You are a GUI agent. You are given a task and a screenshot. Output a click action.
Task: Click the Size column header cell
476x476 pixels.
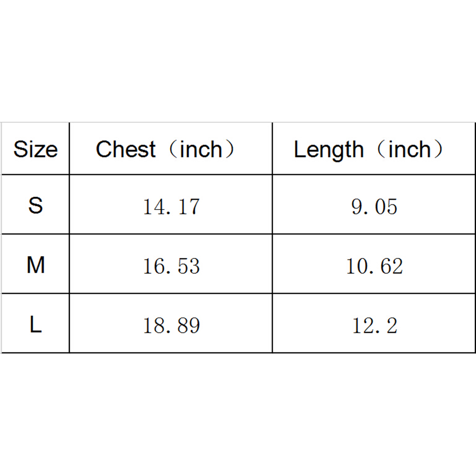35,149
